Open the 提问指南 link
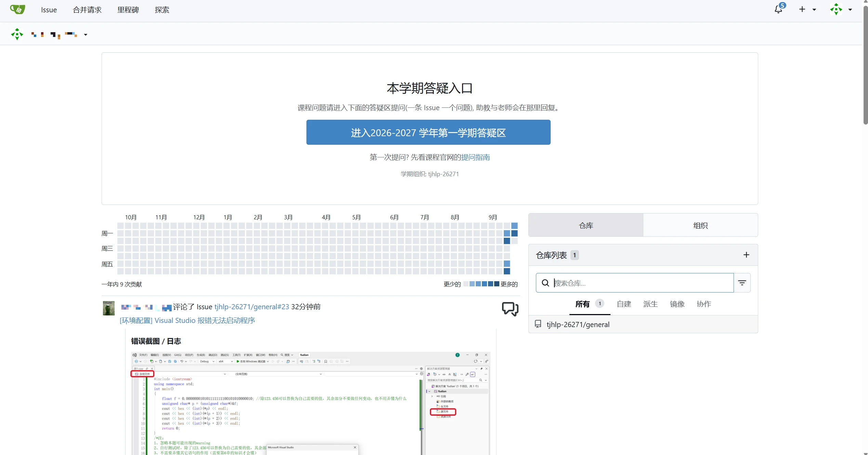The height and width of the screenshot is (455, 868). click(475, 157)
